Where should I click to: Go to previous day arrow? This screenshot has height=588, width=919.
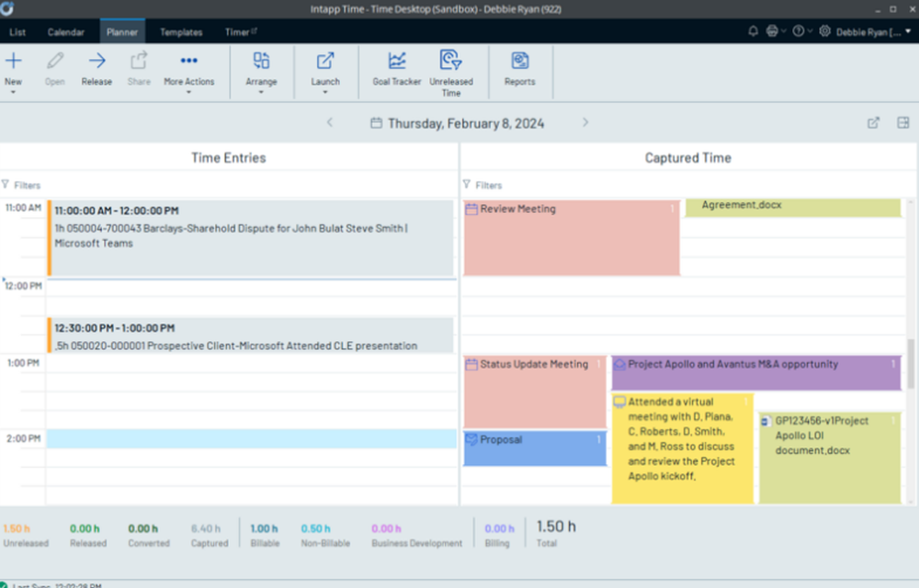pos(330,122)
